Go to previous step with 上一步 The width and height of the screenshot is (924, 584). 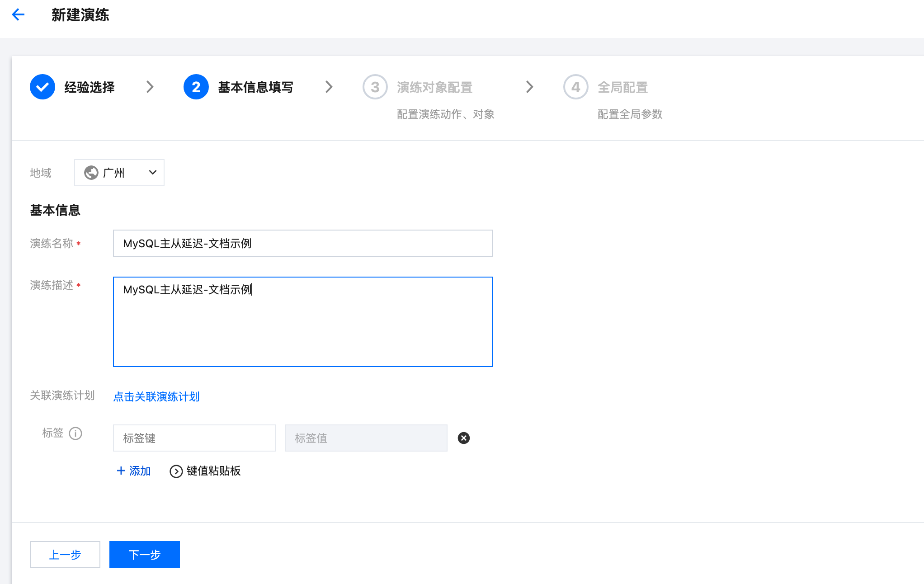65,555
